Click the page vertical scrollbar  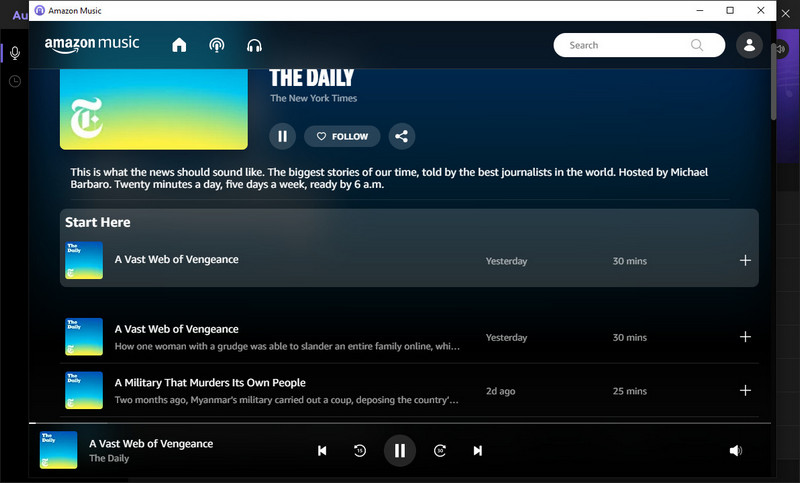tap(773, 82)
